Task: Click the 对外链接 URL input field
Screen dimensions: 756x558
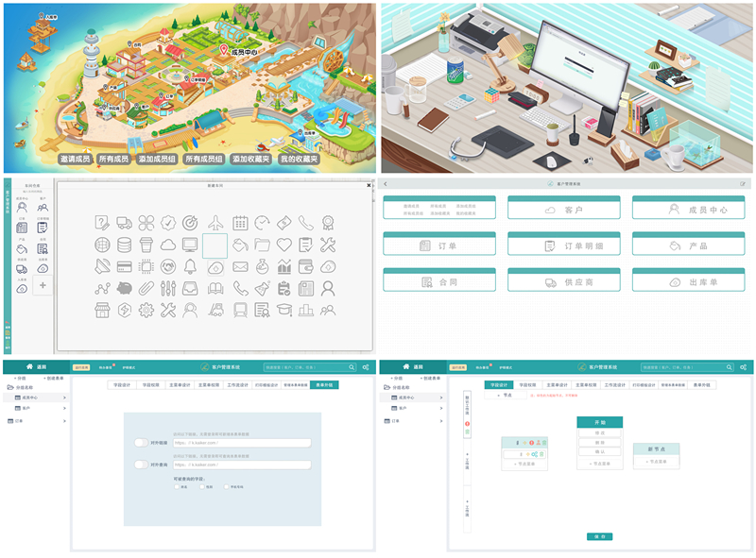Action: click(x=242, y=443)
